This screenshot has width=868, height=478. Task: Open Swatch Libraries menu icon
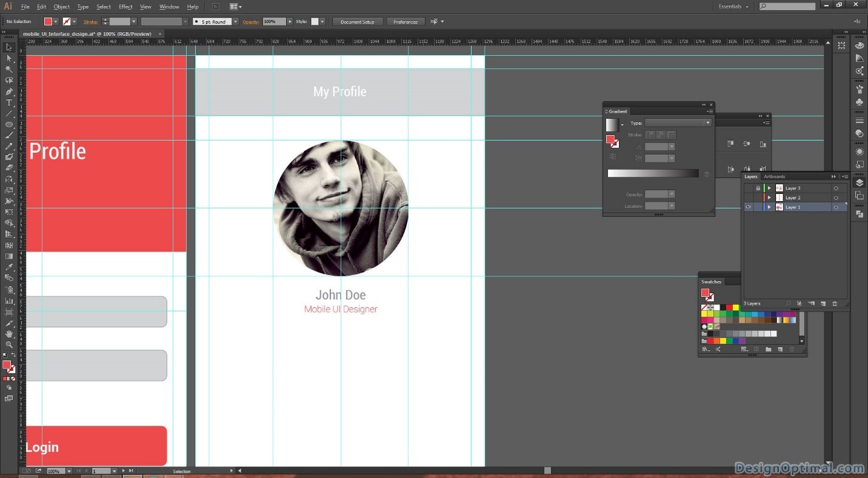705,350
